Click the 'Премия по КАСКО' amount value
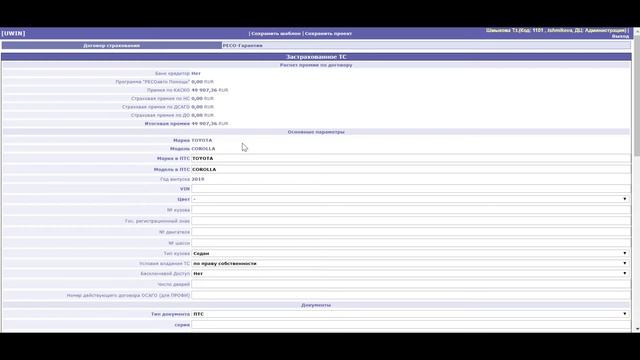Viewport: 640px width, 360px height. point(210,90)
